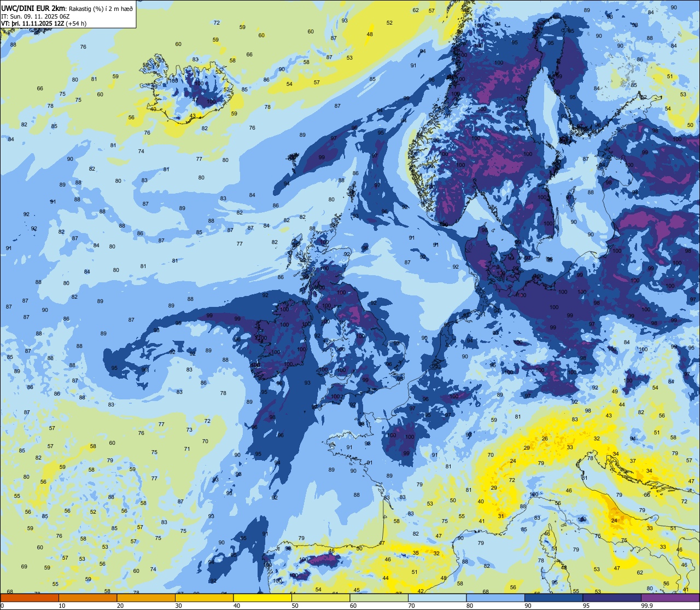
Task: Click the legend label '90'
Action: (x=528, y=606)
